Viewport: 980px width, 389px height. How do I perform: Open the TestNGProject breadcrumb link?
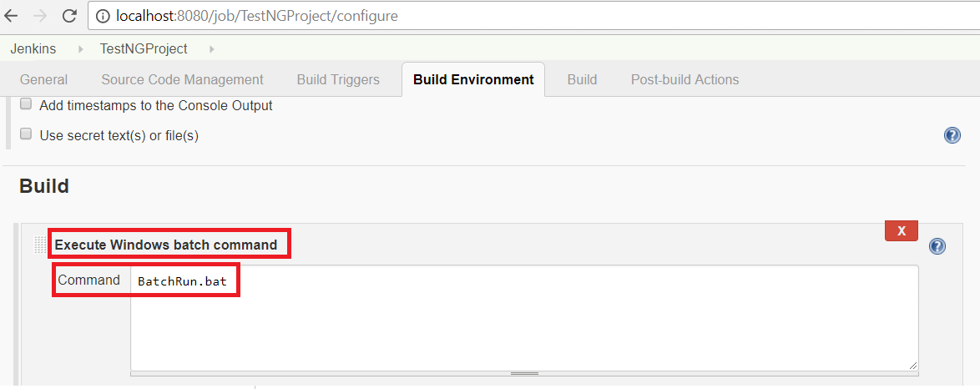pyautogui.click(x=144, y=48)
